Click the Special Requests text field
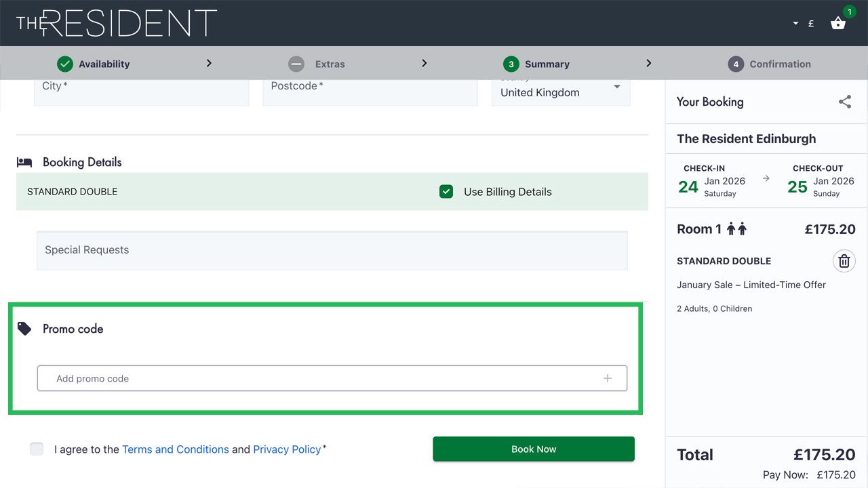The width and height of the screenshot is (868, 488). coord(332,250)
